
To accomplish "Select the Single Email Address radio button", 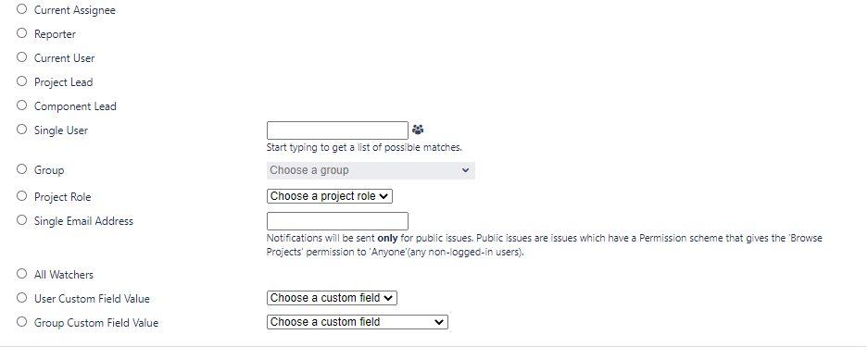I will tap(21, 220).
